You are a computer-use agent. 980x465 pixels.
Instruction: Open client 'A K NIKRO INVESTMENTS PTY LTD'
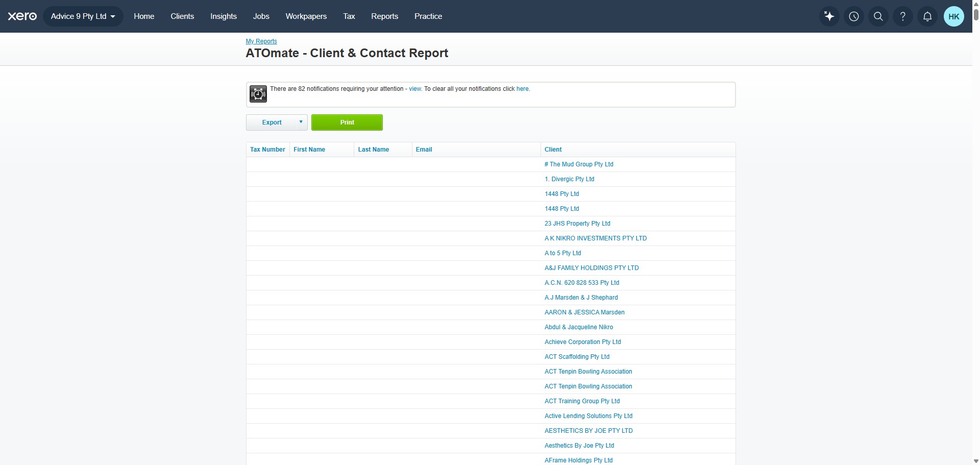(x=596, y=238)
